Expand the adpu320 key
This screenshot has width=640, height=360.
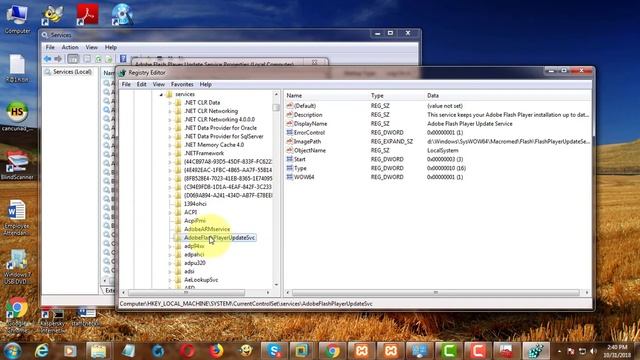click(170, 263)
